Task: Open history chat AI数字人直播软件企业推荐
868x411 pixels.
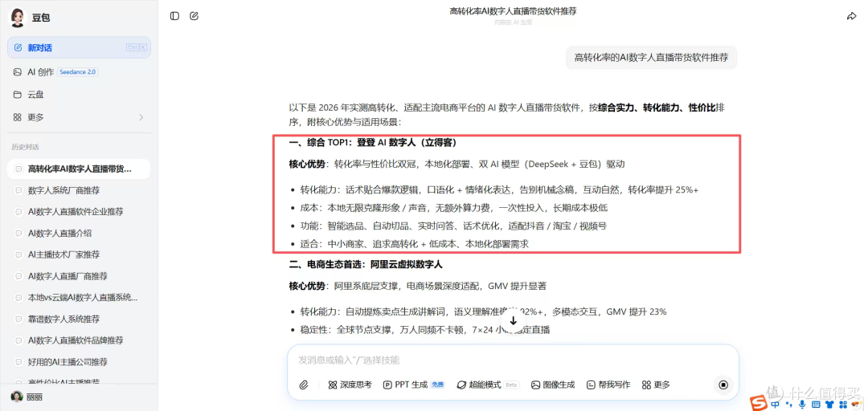Action: [79, 212]
